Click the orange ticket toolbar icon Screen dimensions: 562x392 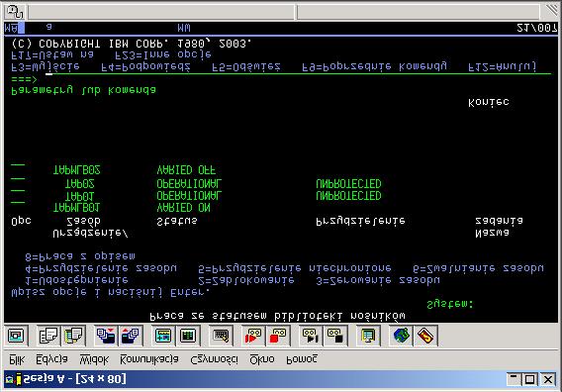[x=425, y=336]
